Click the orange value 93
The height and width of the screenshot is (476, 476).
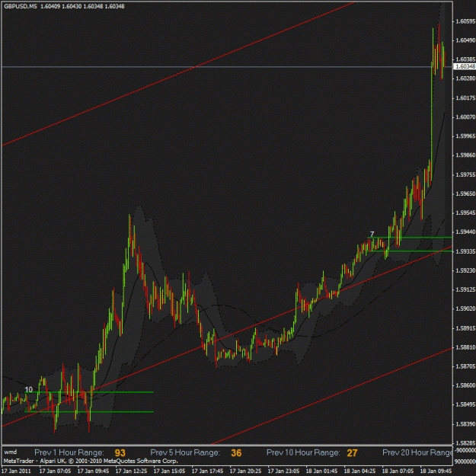120,453
